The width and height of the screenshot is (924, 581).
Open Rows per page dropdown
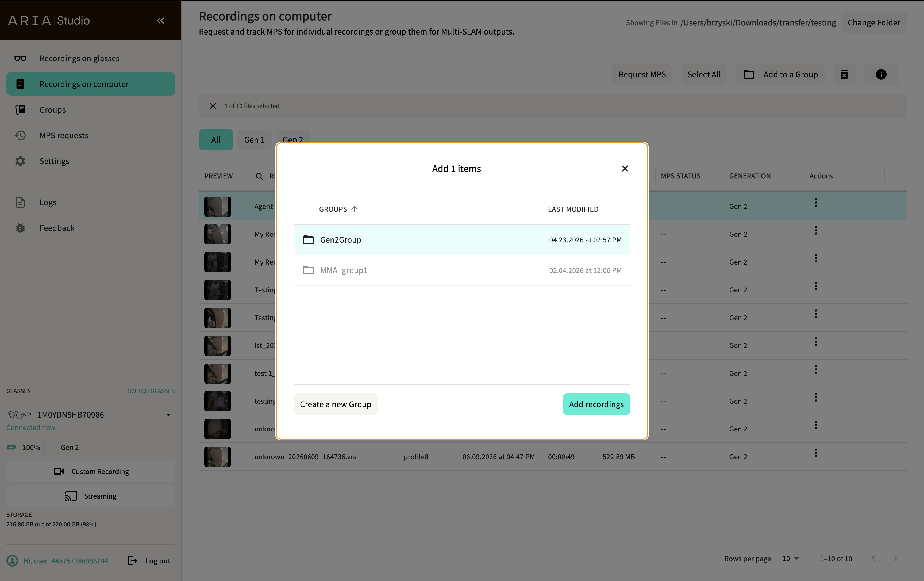(x=791, y=559)
